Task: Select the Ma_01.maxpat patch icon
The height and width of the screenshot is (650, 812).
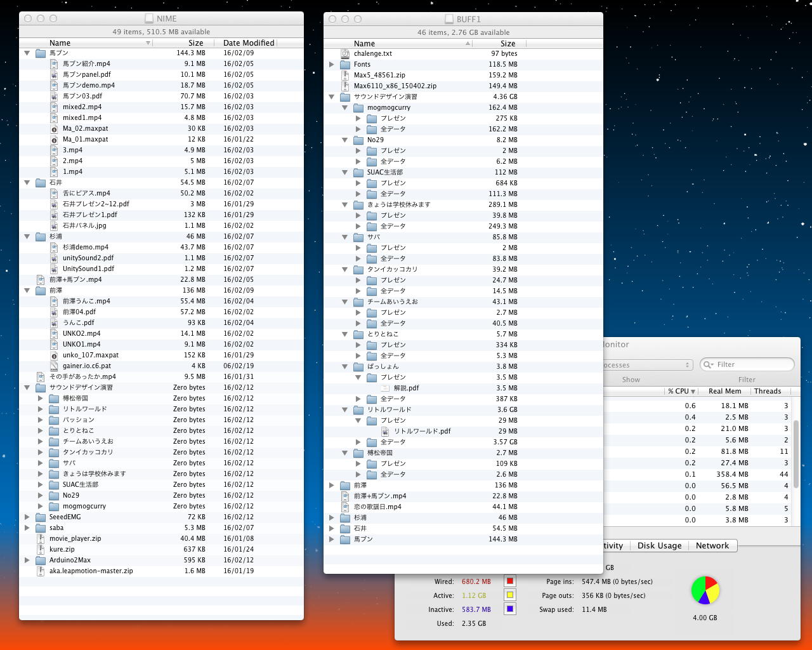Action: click(x=54, y=139)
